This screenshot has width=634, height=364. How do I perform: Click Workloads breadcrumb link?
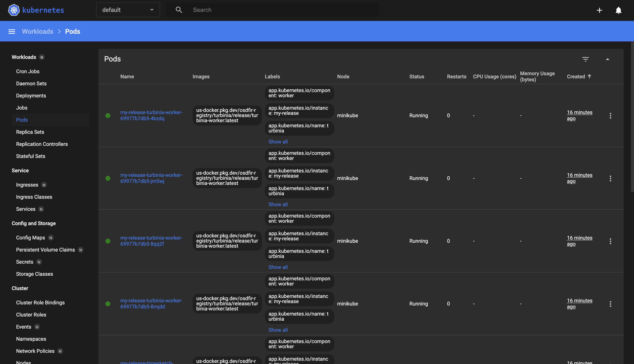[x=38, y=32]
